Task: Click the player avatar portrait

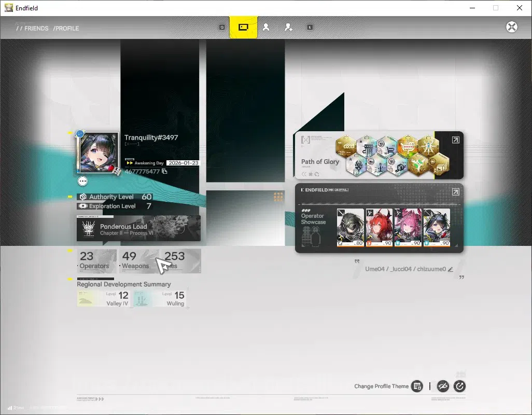Action: pos(97,153)
